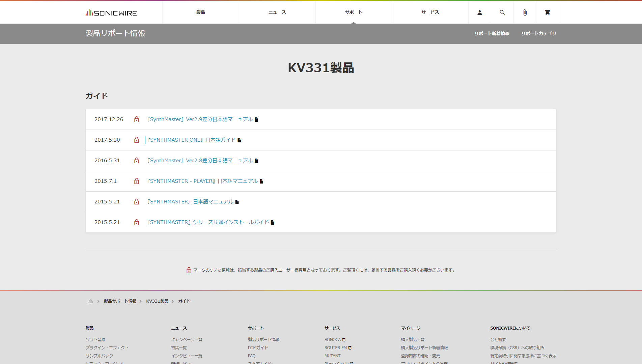
Task: Click the SONICWIRE logo
Action: [111, 13]
